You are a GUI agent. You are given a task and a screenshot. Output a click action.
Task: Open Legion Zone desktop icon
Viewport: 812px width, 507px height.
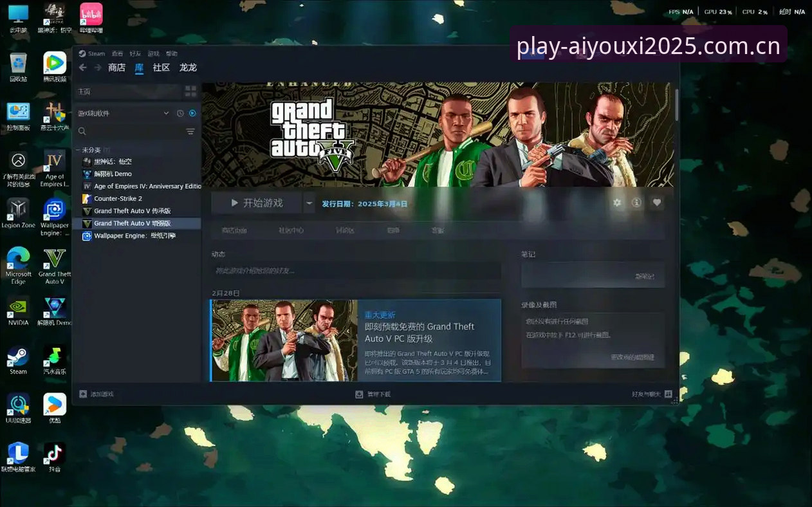[18, 214]
